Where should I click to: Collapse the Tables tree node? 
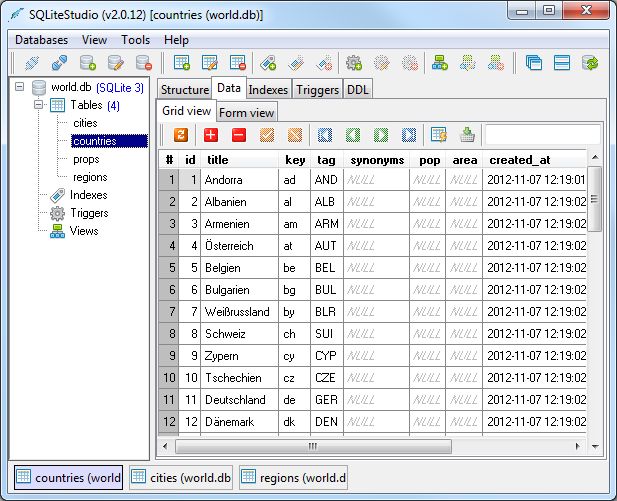(38, 105)
